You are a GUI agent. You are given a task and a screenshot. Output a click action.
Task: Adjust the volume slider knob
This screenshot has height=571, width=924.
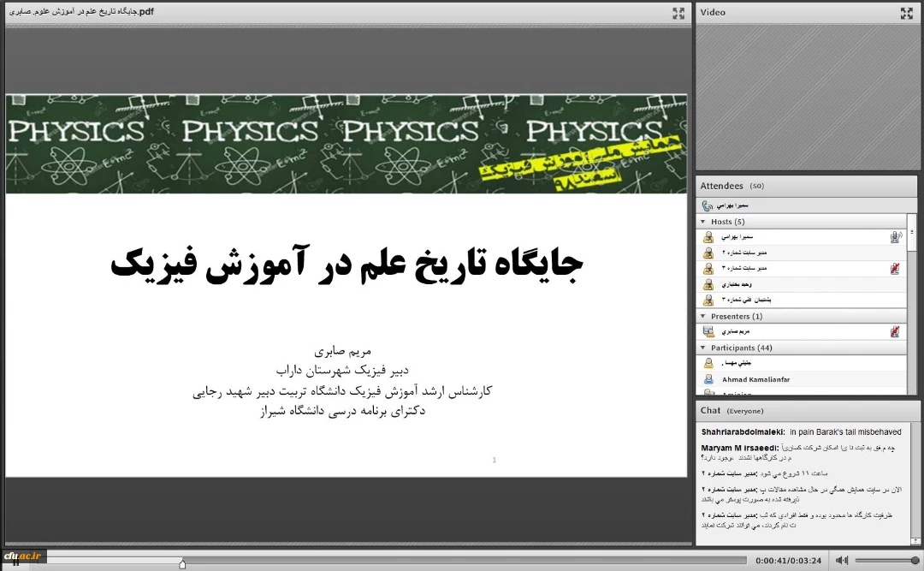915,560
